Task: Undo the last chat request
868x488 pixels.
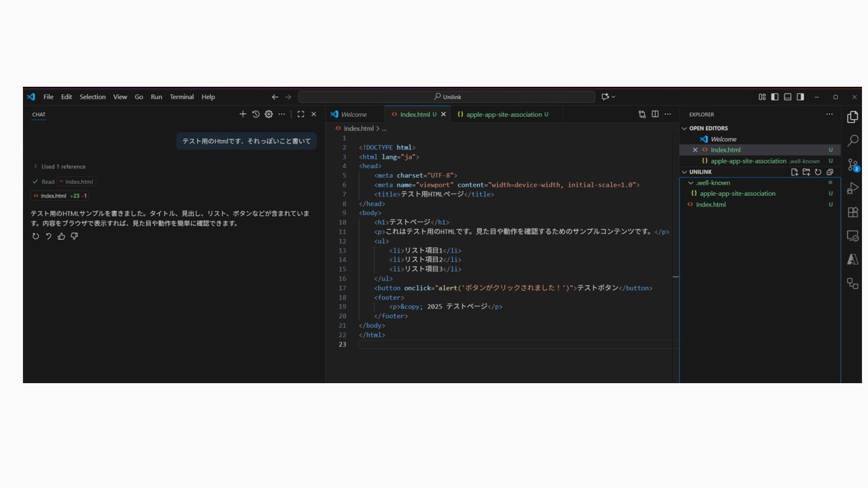Action: pos(49,236)
